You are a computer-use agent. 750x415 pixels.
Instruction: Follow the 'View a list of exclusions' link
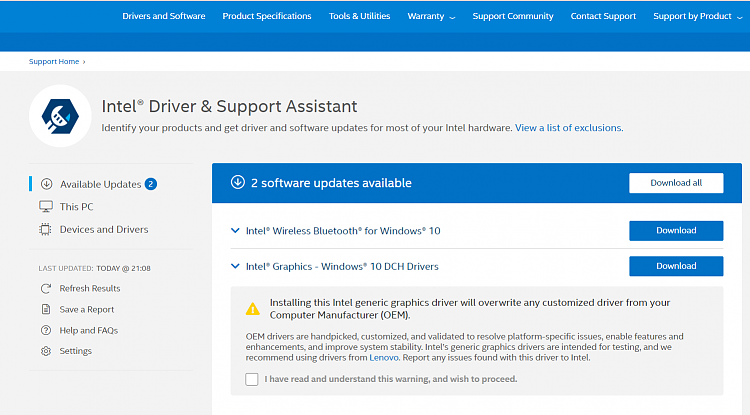[x=569, y=128]
